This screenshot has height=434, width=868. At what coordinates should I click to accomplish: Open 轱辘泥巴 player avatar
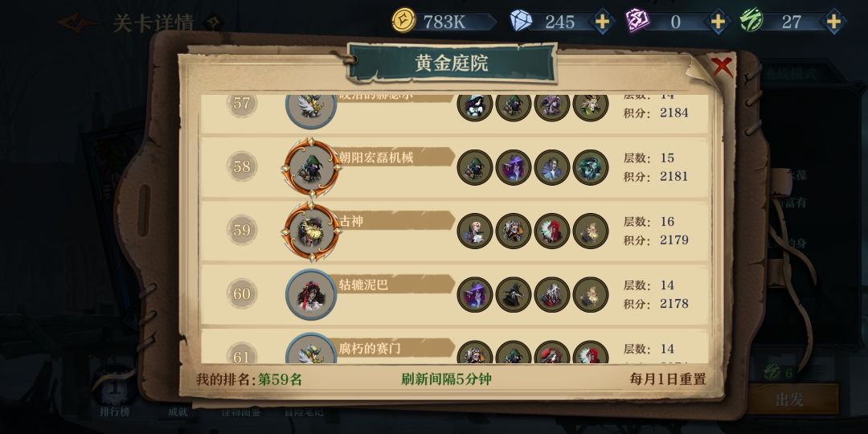click(x=311, y=294)
